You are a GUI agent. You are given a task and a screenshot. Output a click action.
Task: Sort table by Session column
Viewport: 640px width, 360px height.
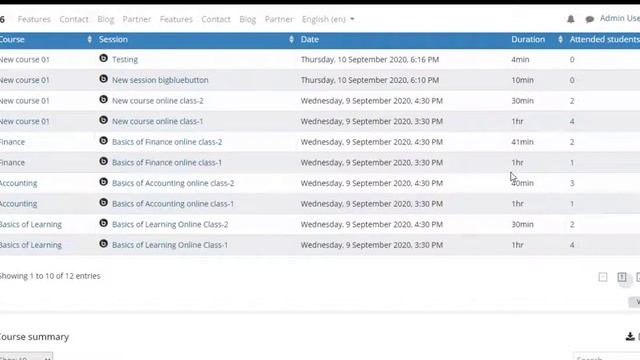pos(291,40)
